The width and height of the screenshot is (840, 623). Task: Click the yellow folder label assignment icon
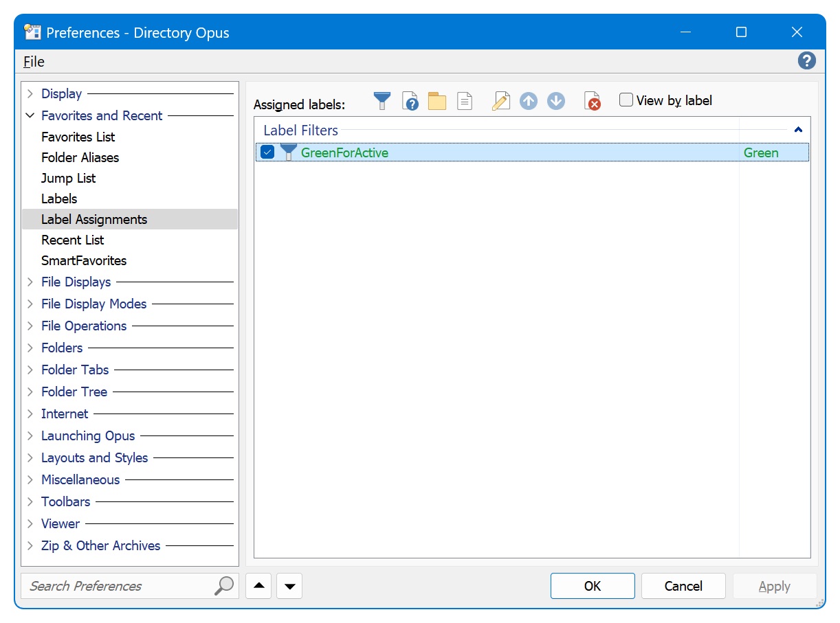(437, 101)
